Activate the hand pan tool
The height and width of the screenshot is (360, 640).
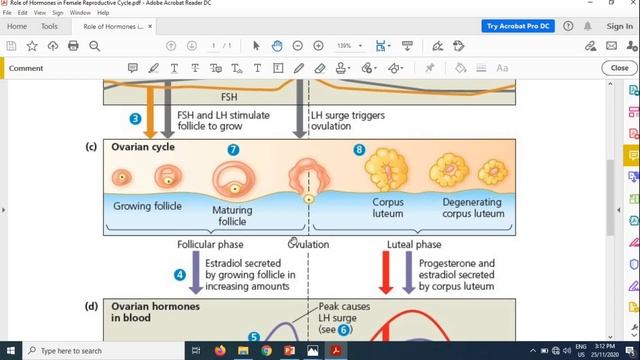277,46
